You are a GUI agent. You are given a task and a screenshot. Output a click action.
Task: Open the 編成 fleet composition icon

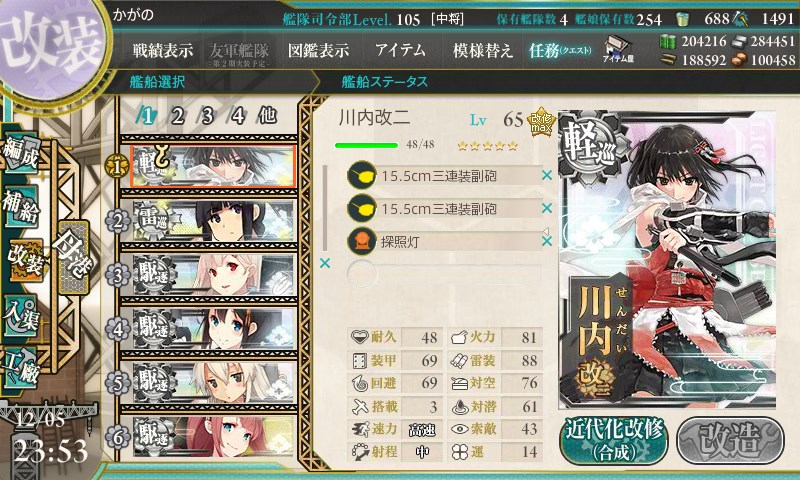point(21,154)
